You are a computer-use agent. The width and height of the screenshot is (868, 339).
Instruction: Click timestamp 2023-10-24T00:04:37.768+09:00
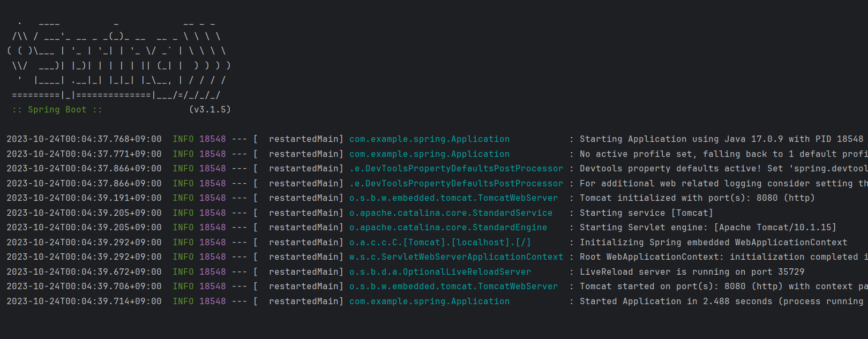coord(84,139)
